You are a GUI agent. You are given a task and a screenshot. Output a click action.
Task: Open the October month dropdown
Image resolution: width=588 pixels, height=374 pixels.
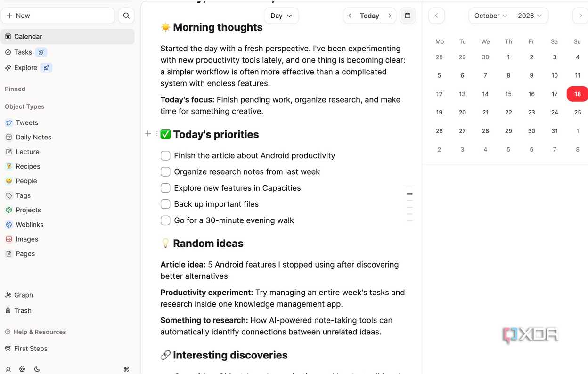tap(490, 16)
